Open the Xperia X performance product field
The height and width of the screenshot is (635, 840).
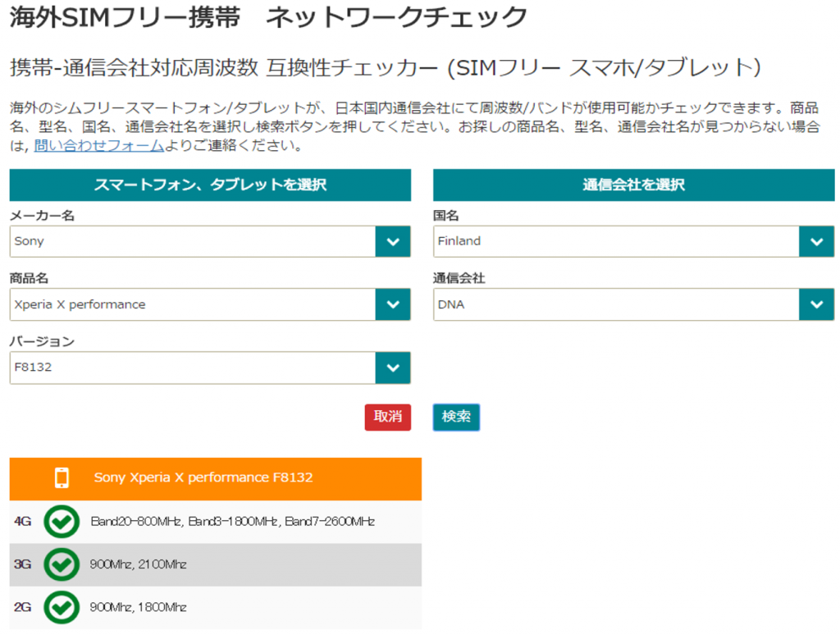point(210,304)
